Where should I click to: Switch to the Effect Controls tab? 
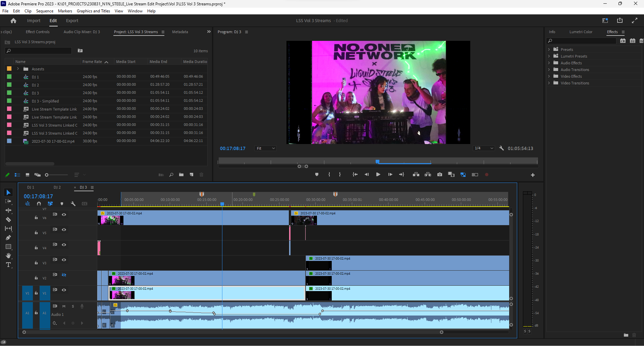pyautogui.click(x=38, y=32)
